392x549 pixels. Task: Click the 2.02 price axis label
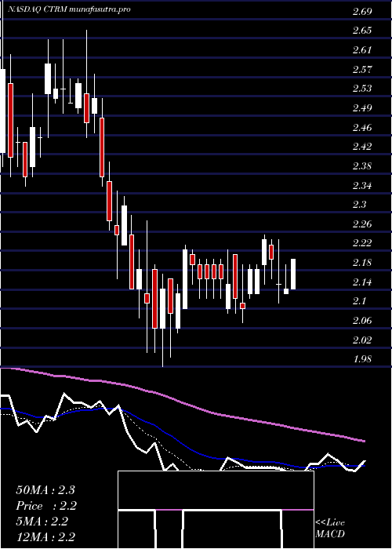pos(362,340)
